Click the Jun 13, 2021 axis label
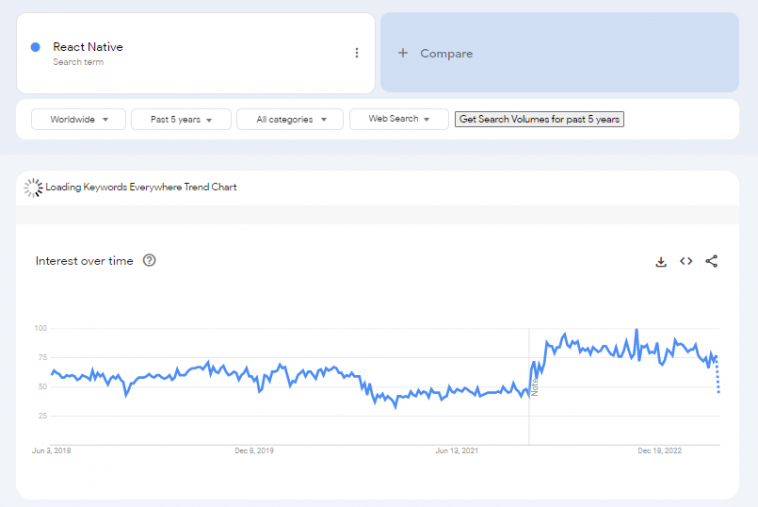This screenshot has height=507, width=758. click(456, 451)
